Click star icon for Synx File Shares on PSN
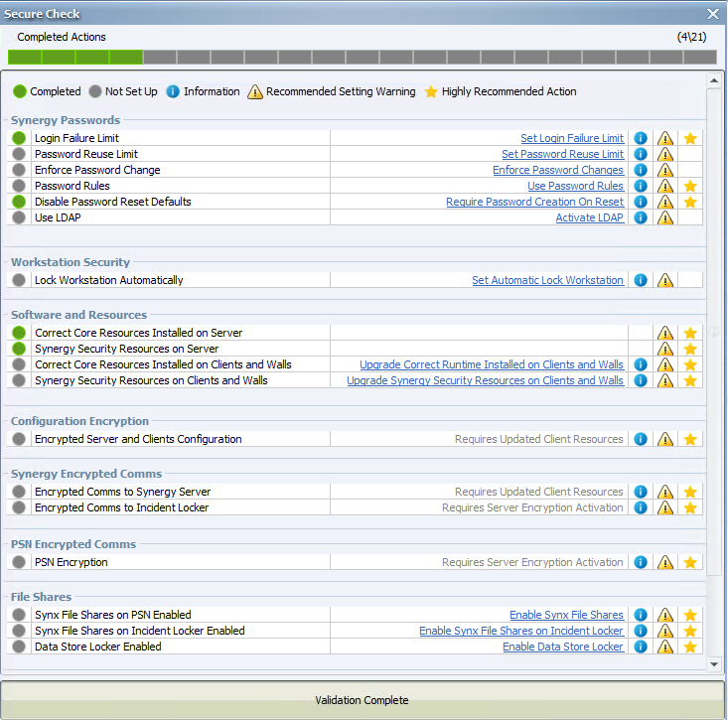 690,615
